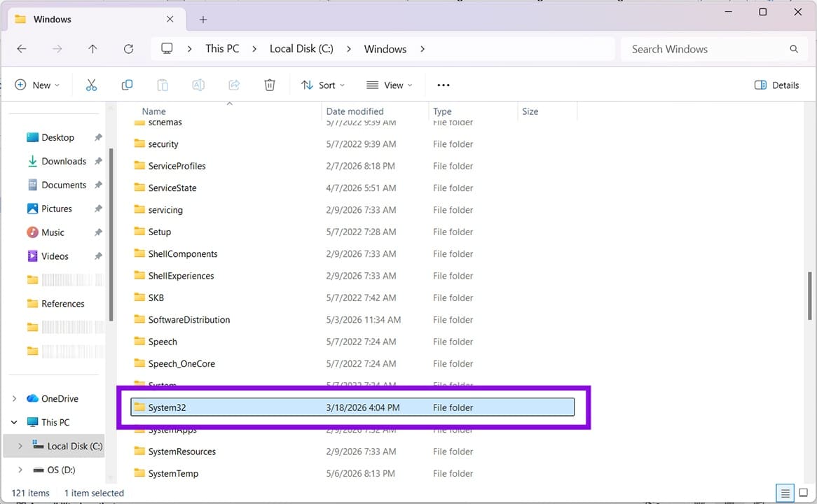
Task: Unpin Videos pin icon
Action: 98,256
